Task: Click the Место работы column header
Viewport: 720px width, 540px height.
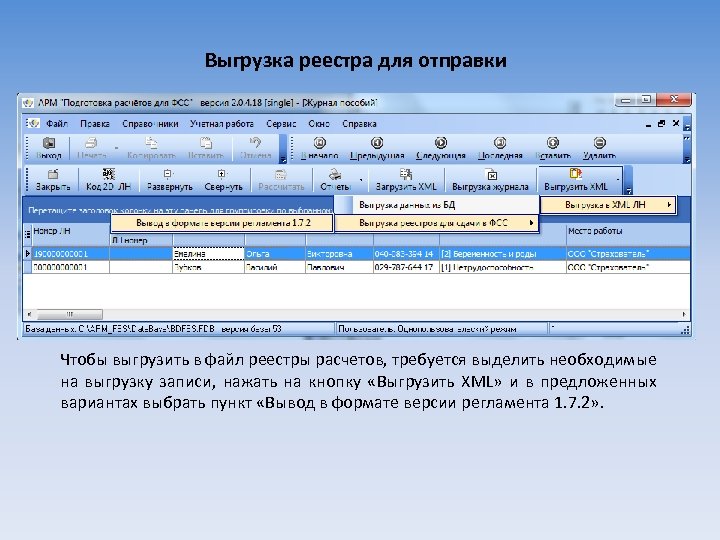Action: [628, 231]
